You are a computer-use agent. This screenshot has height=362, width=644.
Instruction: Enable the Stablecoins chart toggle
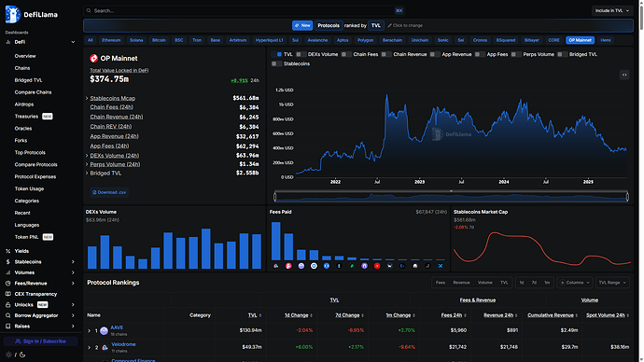(277, 63)
